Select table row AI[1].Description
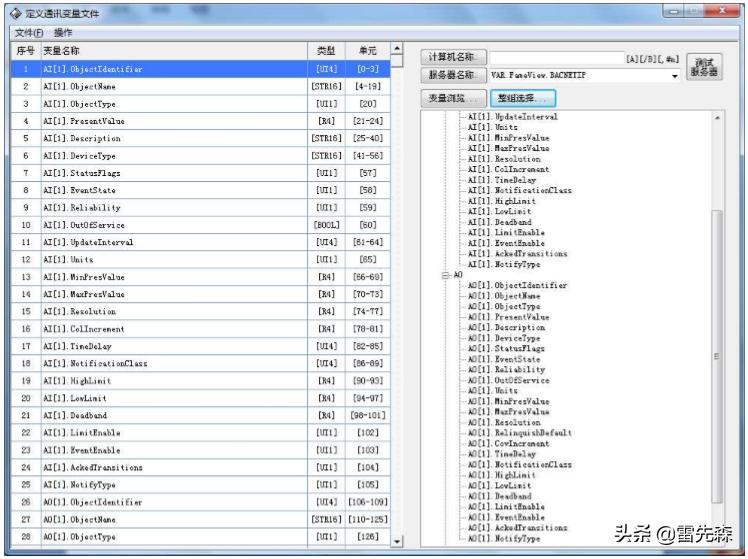 coord(200,138)
